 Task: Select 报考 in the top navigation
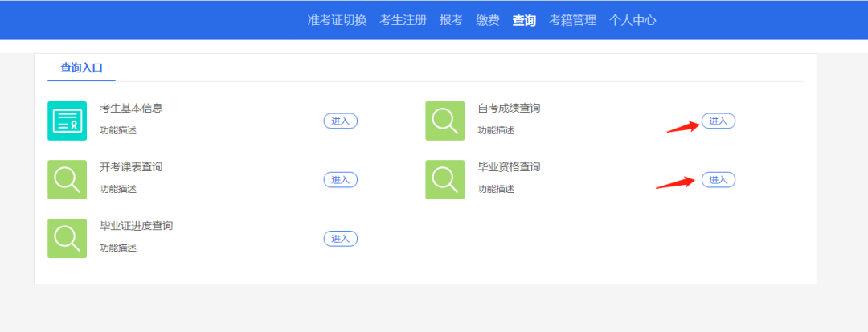[451, 20]
